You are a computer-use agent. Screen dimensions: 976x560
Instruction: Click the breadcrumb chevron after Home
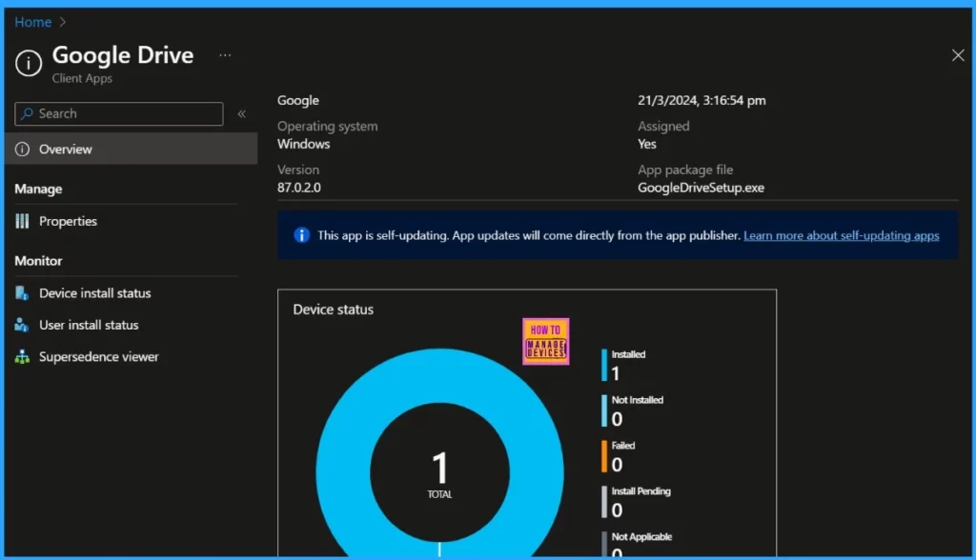point(62,23)
